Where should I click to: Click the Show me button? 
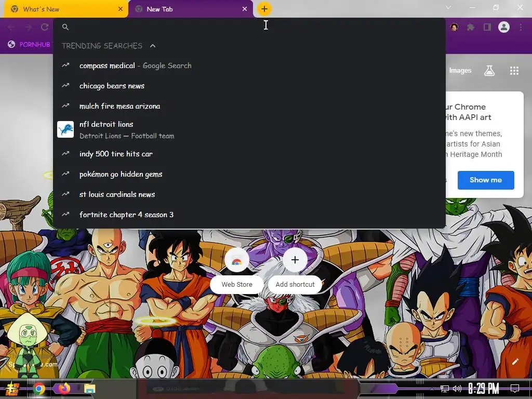coord(486,180)
